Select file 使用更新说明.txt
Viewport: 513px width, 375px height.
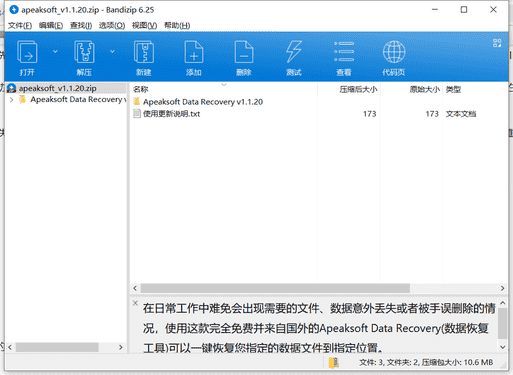(x=172, y=114)
